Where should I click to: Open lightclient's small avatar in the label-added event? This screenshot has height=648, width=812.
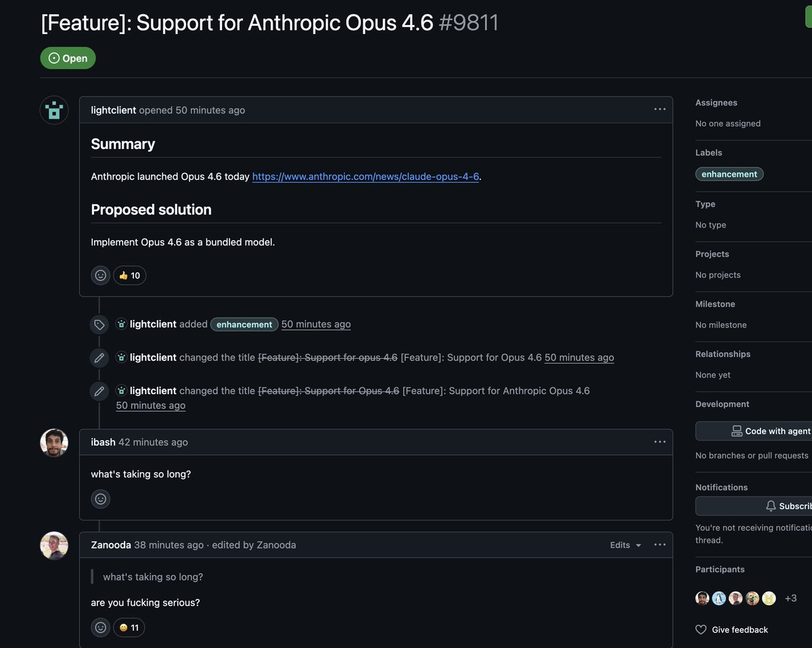click(121, 324)
